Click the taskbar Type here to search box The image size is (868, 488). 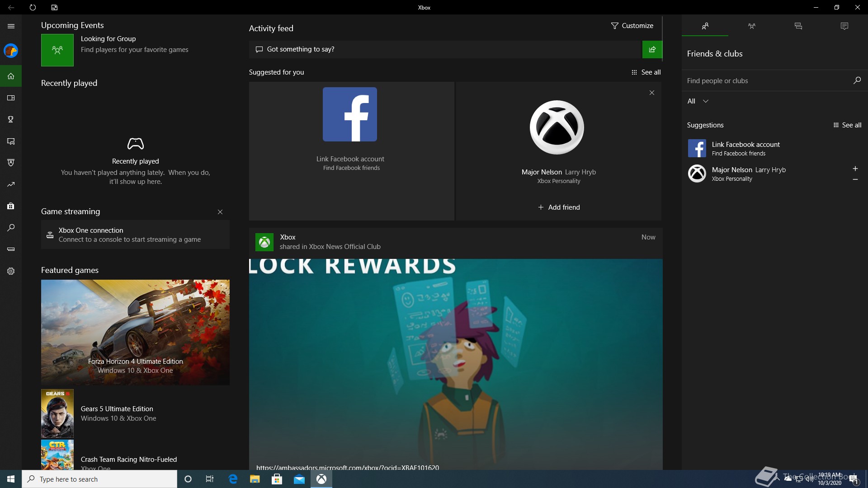point(99,479)
